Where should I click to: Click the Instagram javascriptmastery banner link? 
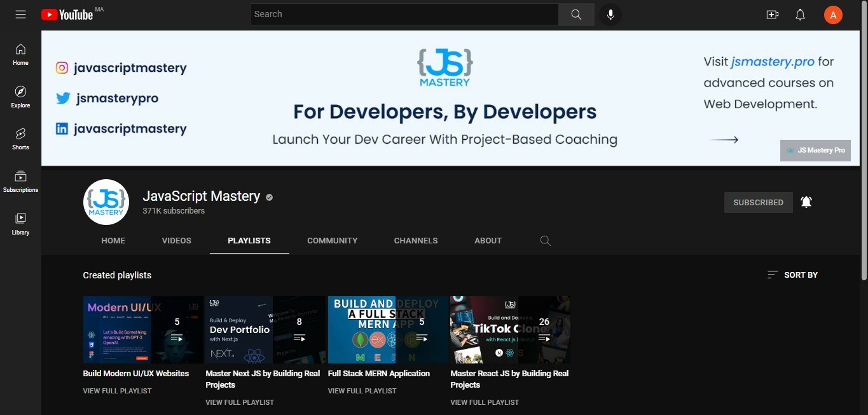121,68
